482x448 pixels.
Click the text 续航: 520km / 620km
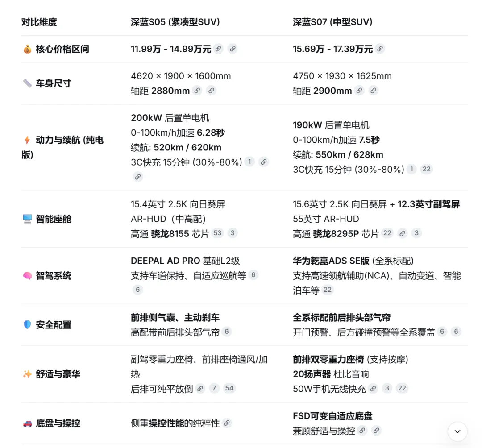pyautogui.click(x=176, y=148)
